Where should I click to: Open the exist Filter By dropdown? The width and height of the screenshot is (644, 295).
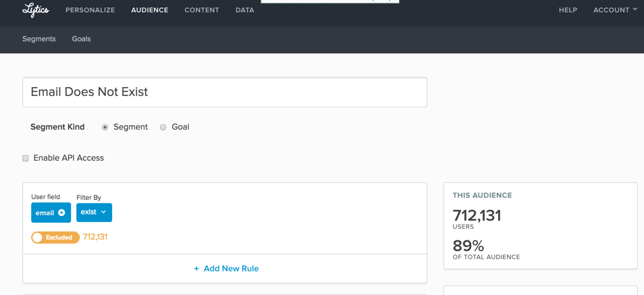pyautogui.click(x=94, y=213)
